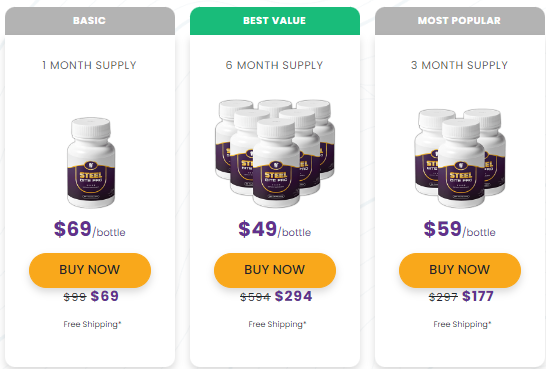Click the $59/bottle price text

pyautogui.click(x=460, y=229)
